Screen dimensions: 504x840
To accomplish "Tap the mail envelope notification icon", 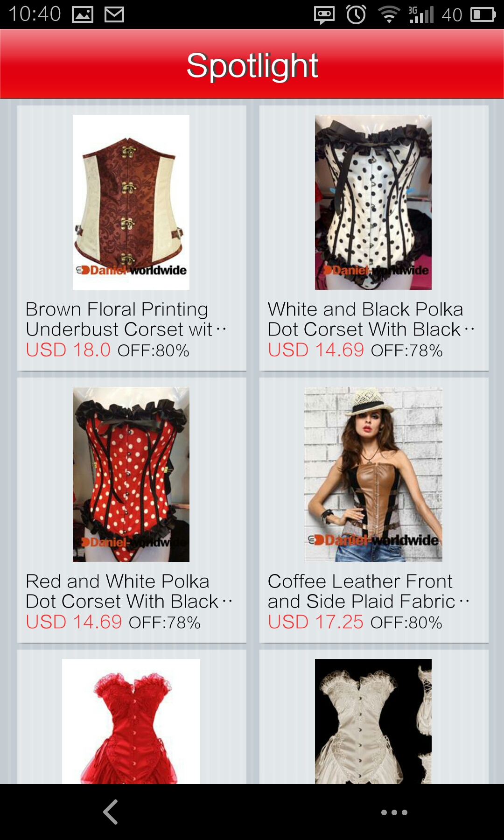I will pyautogui.click(x=114, y=14).
